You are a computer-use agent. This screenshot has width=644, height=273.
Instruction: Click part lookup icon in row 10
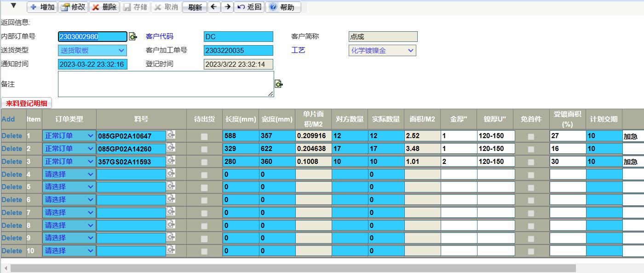coord(171,250)
